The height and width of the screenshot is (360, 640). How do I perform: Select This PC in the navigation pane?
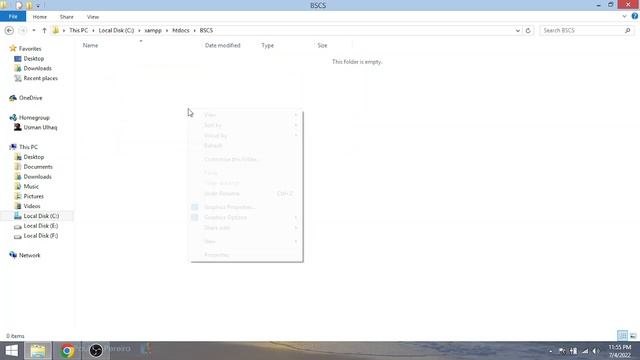[x=28, y=147]
